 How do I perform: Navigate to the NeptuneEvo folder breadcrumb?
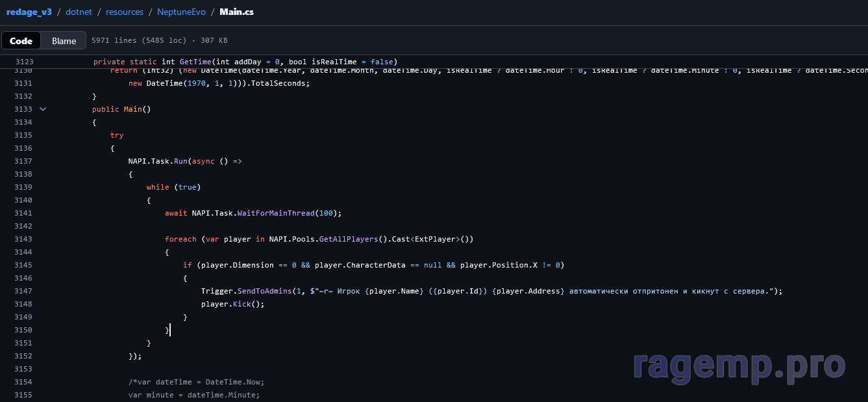coord(180,12)
